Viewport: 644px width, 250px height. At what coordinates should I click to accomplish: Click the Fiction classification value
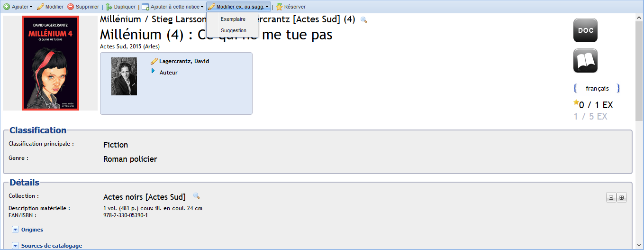(116, 145)
